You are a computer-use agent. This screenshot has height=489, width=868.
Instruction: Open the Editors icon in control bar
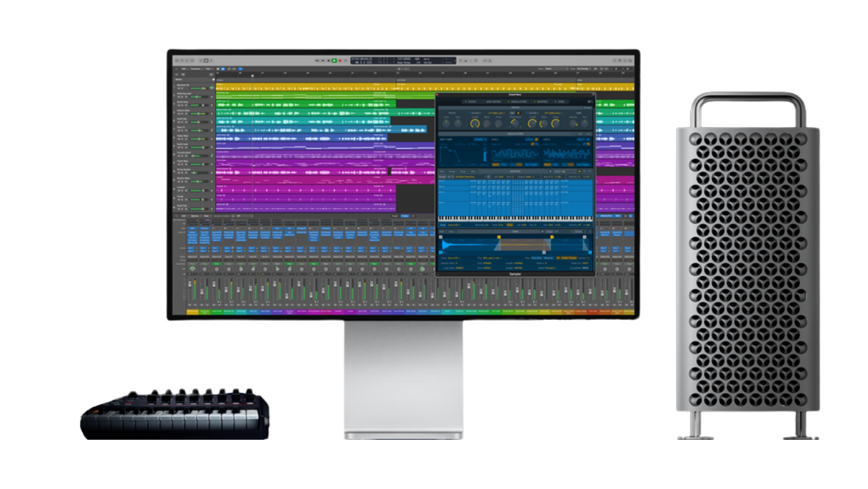(211, 60)
